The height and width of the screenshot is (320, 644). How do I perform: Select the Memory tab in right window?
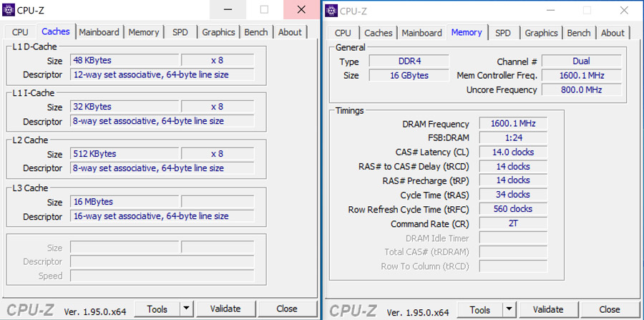pyautogui.click(x=467, y=32)
